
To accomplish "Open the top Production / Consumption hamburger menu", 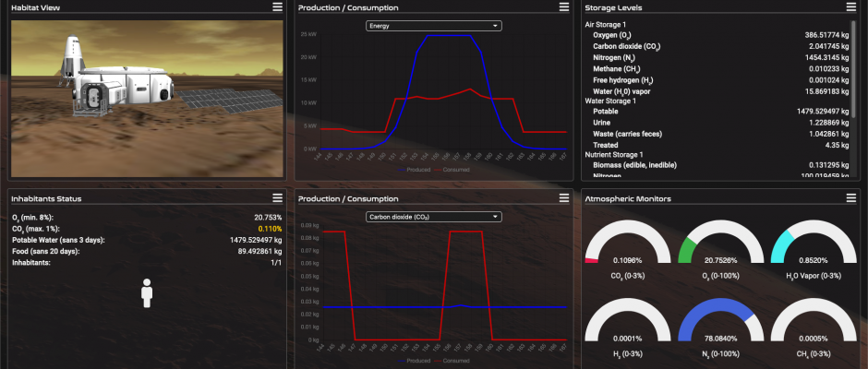I will coord(565,7).
